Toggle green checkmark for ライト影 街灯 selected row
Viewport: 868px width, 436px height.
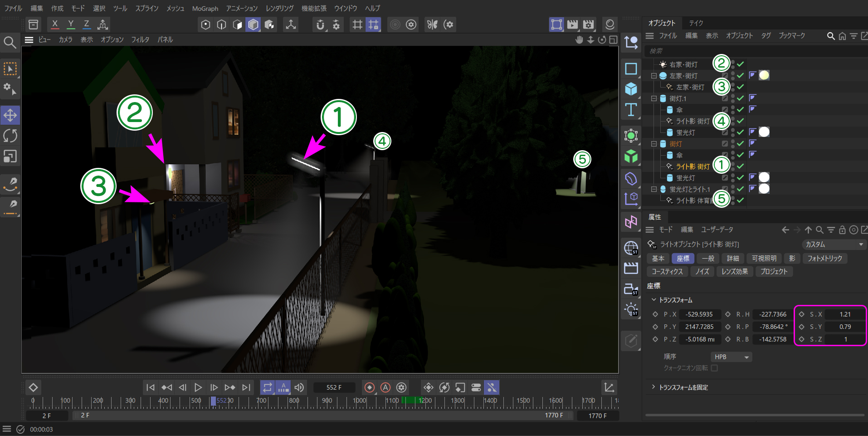(x=741, y=167)
